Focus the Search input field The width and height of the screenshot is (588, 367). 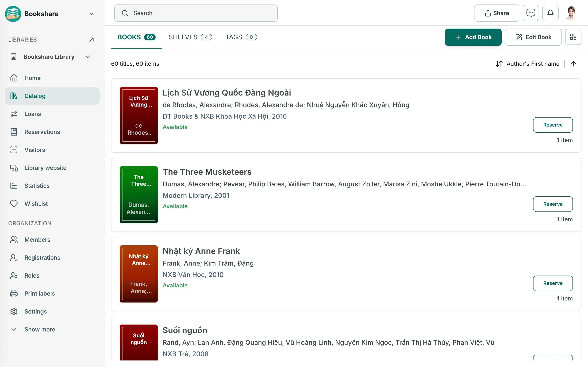point(196,13)
